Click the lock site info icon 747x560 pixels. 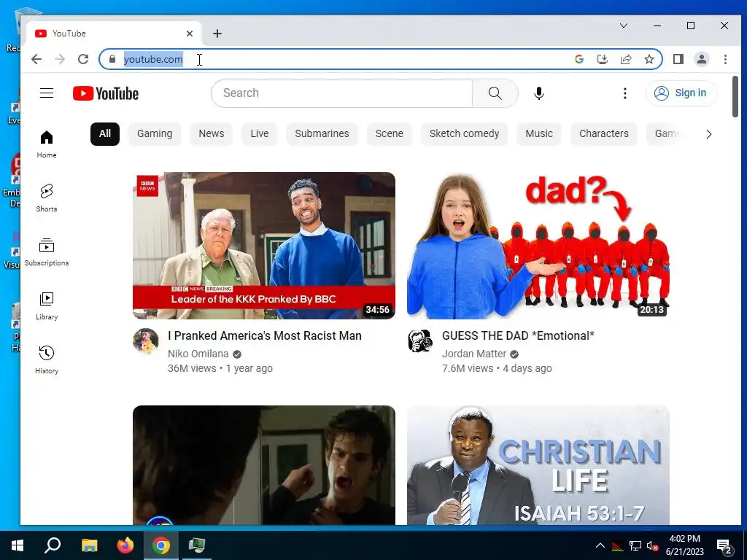[x=112, y=59]
